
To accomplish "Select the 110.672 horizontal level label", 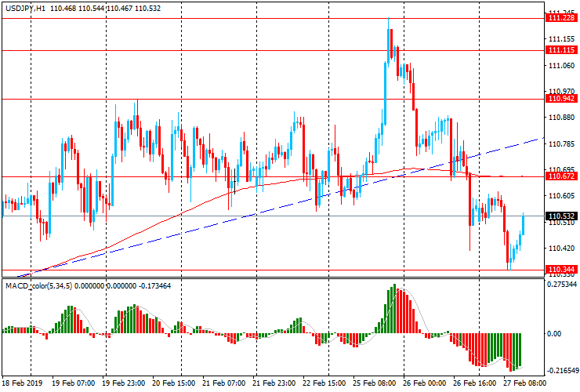I will [562, 176].
